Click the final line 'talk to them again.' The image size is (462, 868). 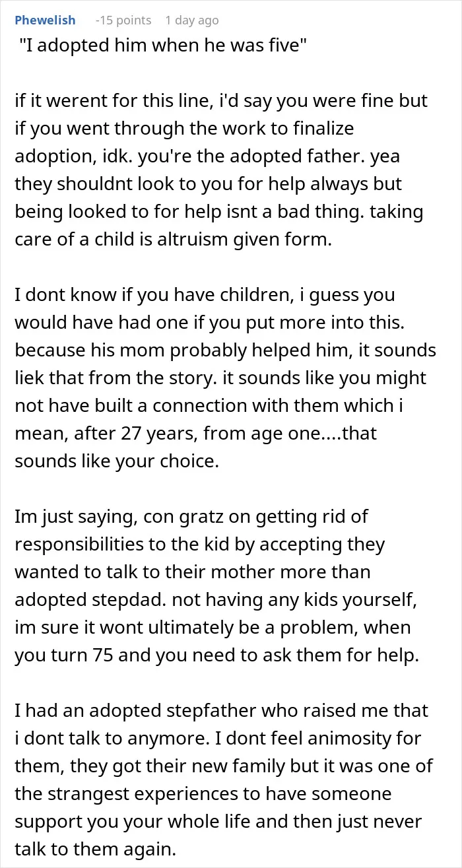96,850
